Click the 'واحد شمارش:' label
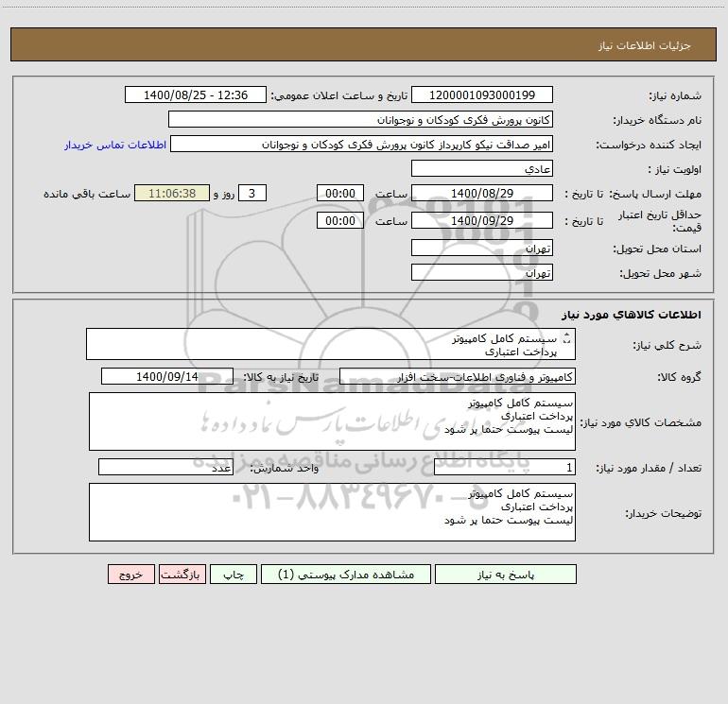728x704 pixels. click(285, 469)
